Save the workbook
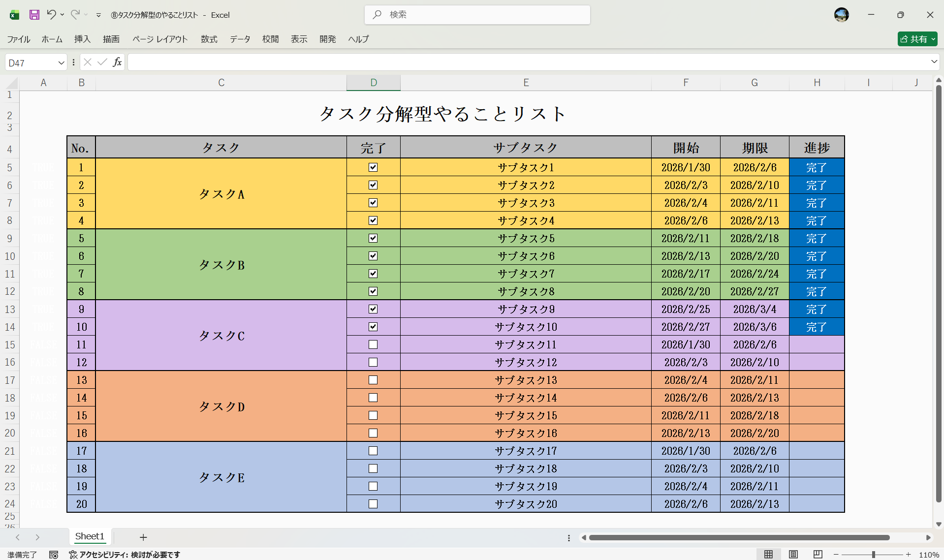The width and height of the screenshot is (944, 560). point(34,15)
